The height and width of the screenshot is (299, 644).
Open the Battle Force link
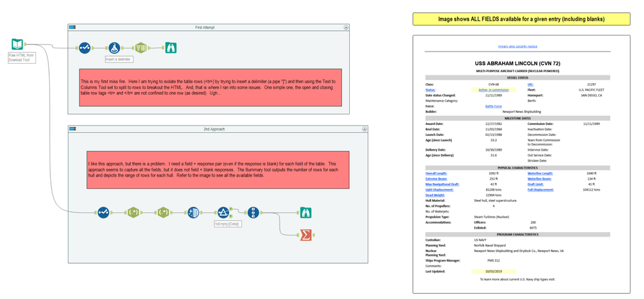[493, 106]
